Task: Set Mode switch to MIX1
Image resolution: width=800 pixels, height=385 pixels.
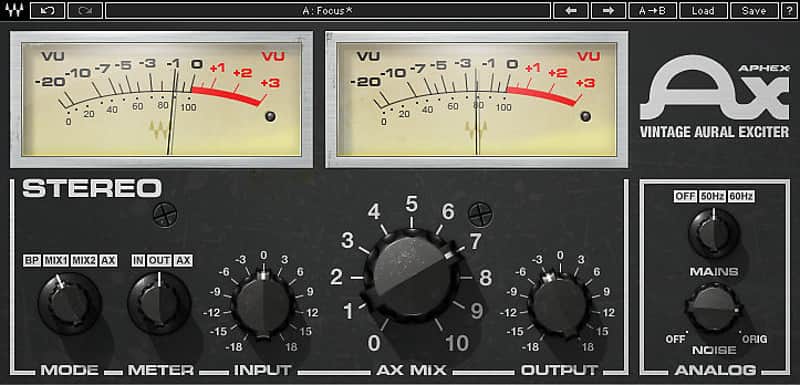Action: [x=56, y=261]
